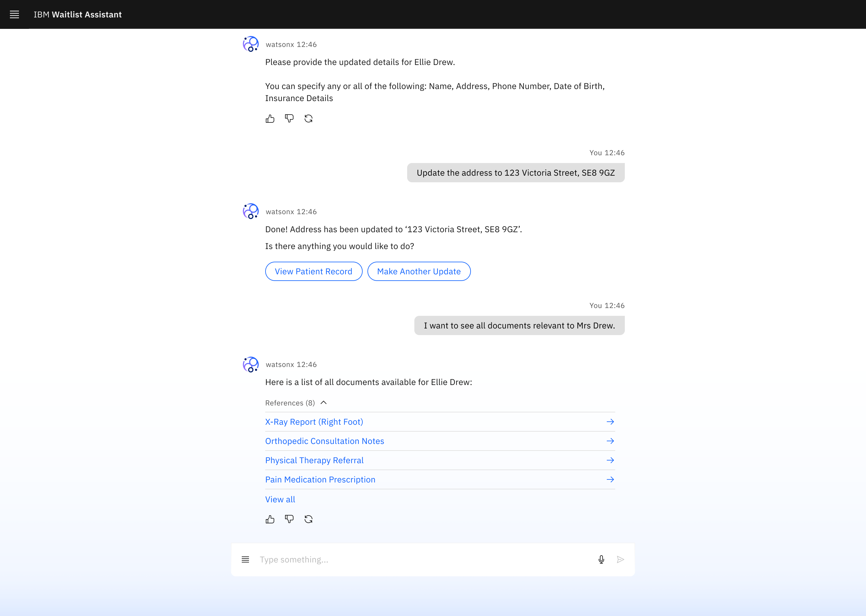Regenerate the document list response

309,519
